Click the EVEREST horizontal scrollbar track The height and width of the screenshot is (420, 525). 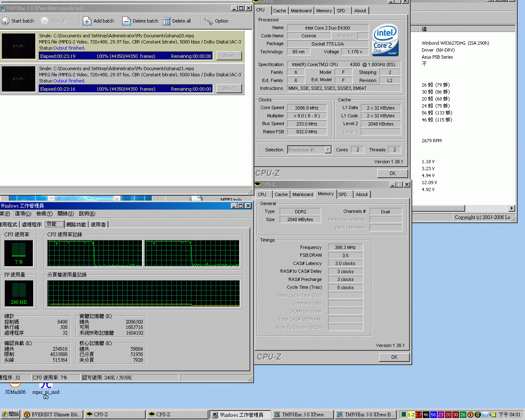point(486,208)
